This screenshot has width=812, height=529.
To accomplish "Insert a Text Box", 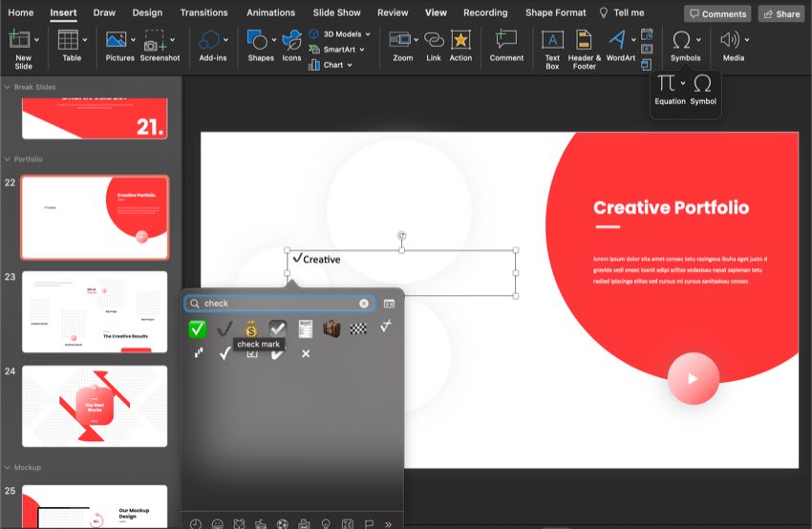I will pos(552,40).
